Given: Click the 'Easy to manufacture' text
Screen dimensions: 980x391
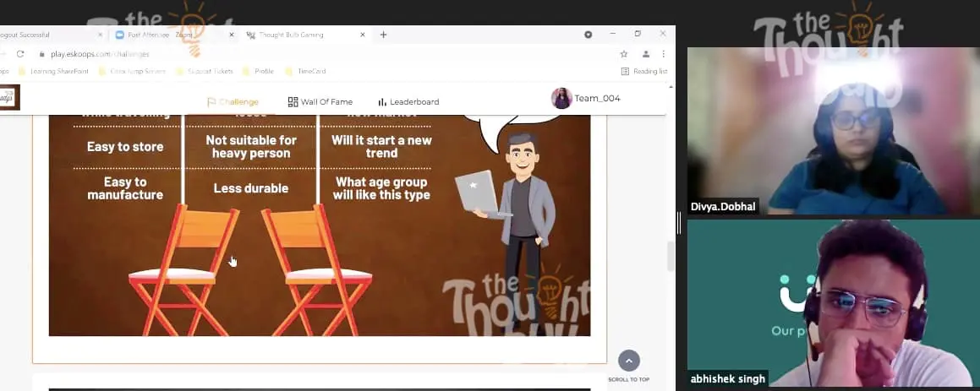Looking at the screenshot, I should pos(125,188).
